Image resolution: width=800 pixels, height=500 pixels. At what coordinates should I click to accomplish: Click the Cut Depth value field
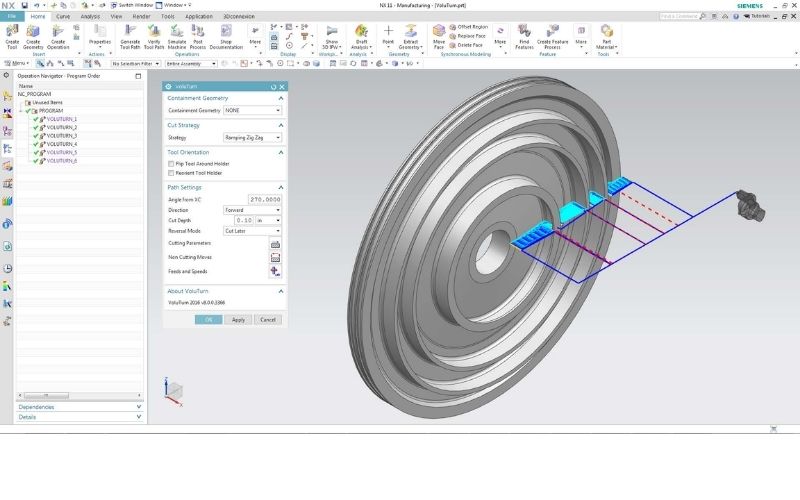point(244,220)
